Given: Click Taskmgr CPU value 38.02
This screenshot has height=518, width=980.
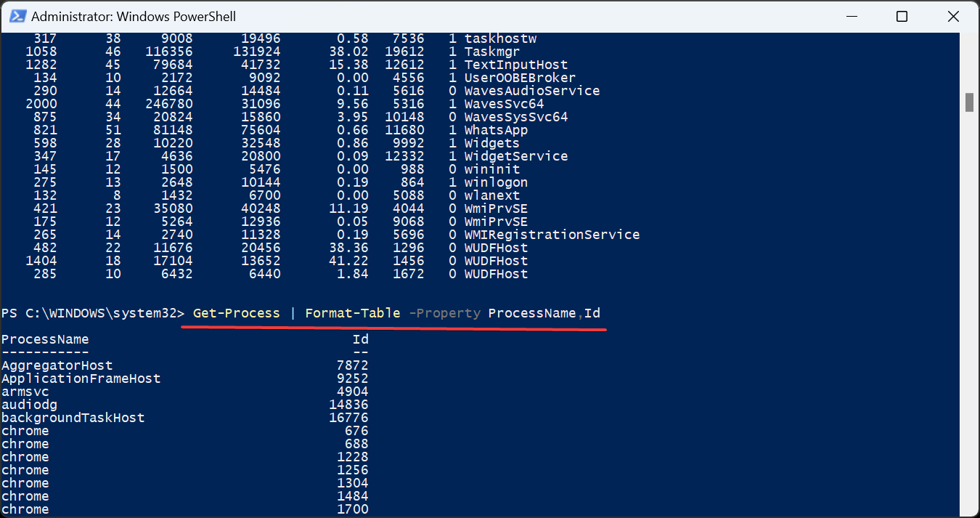Looking at the screenshot, I should [x=349, y=52].
